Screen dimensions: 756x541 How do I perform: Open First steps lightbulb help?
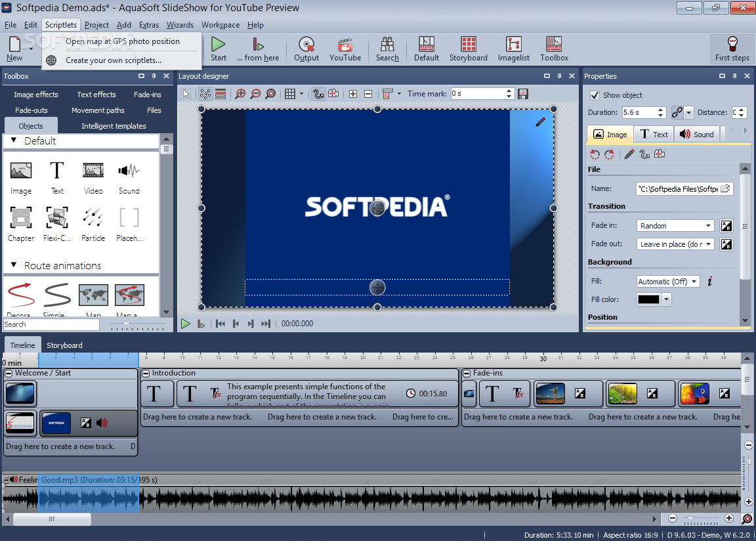(732, 49)
